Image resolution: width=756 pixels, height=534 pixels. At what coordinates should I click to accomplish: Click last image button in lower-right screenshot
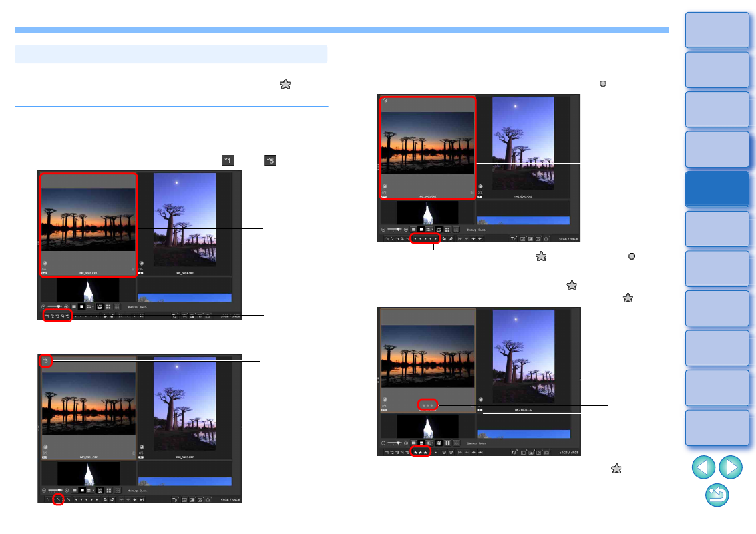pos(481,452)
